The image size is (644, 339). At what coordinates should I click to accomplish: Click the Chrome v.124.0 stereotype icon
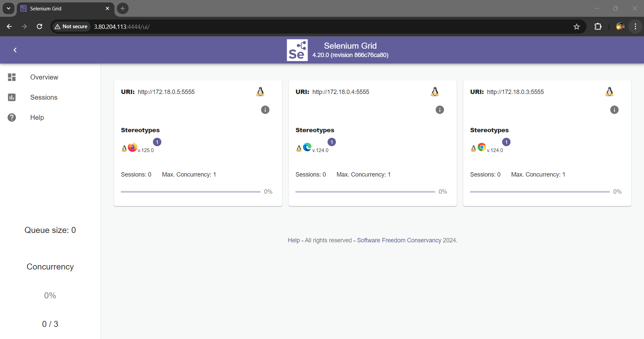482,147
